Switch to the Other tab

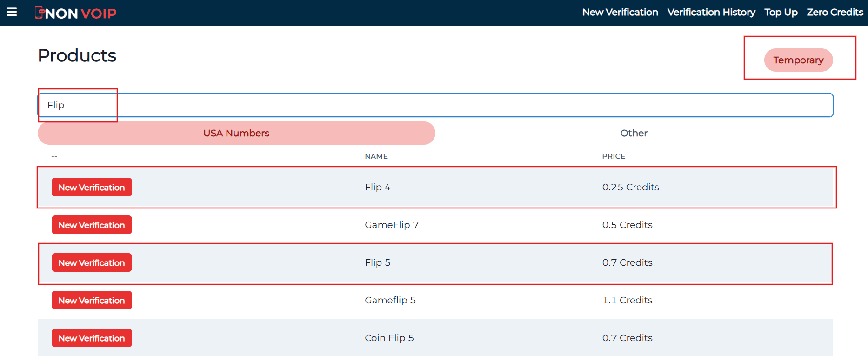coord(634,133)
